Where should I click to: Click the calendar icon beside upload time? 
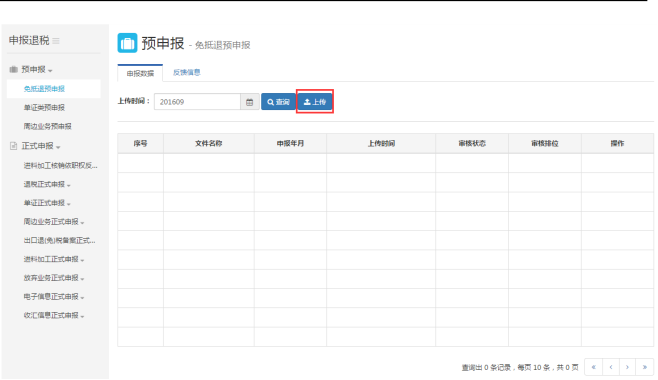tap(249, 102)
